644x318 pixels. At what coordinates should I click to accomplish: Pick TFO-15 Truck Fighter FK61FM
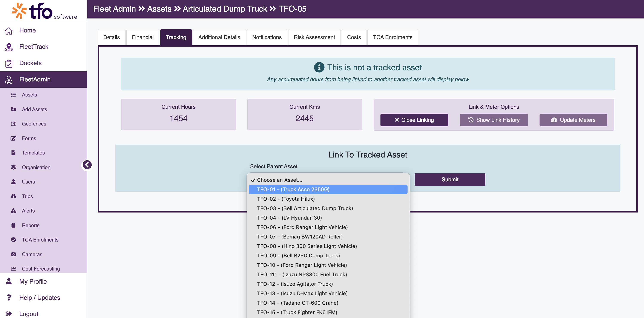tap(328, 312)
